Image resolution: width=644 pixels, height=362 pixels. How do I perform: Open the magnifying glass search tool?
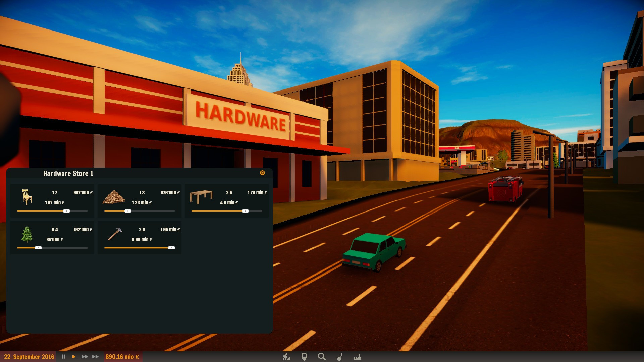pyautogui.click(x=322, y=357)
